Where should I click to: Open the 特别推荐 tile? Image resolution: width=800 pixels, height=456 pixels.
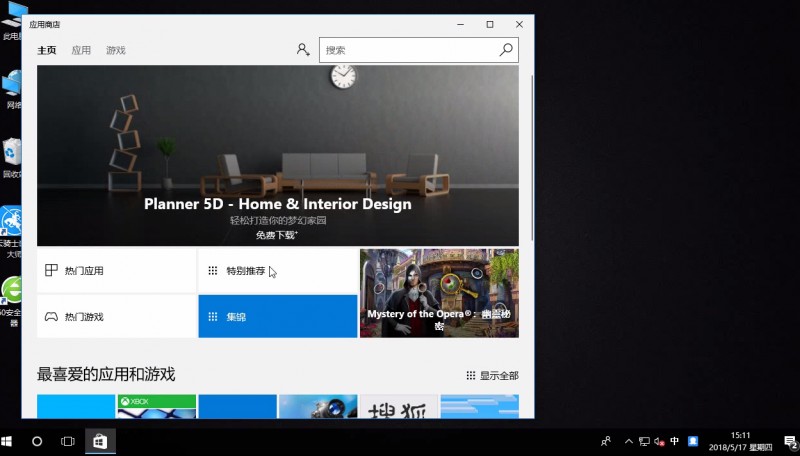point(278,270)
